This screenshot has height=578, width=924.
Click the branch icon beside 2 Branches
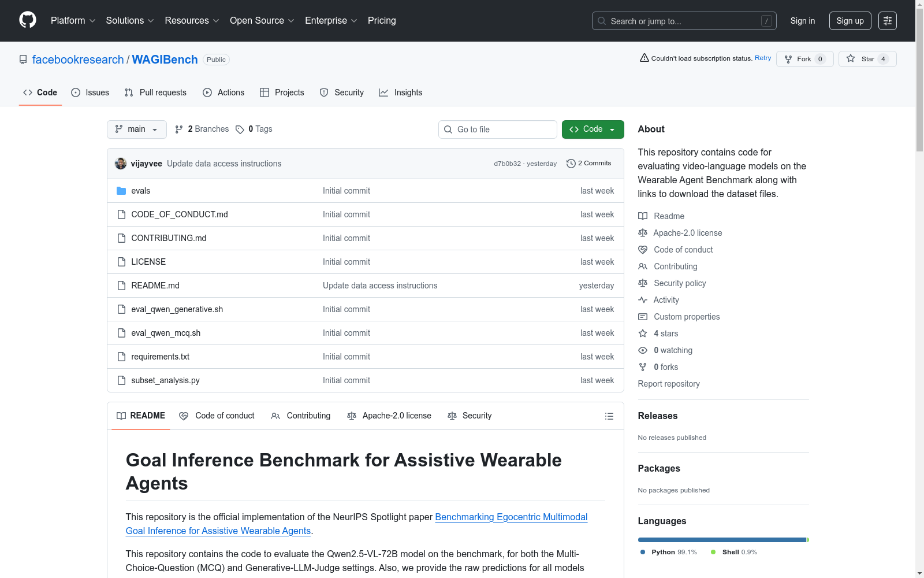click(179, 129)
